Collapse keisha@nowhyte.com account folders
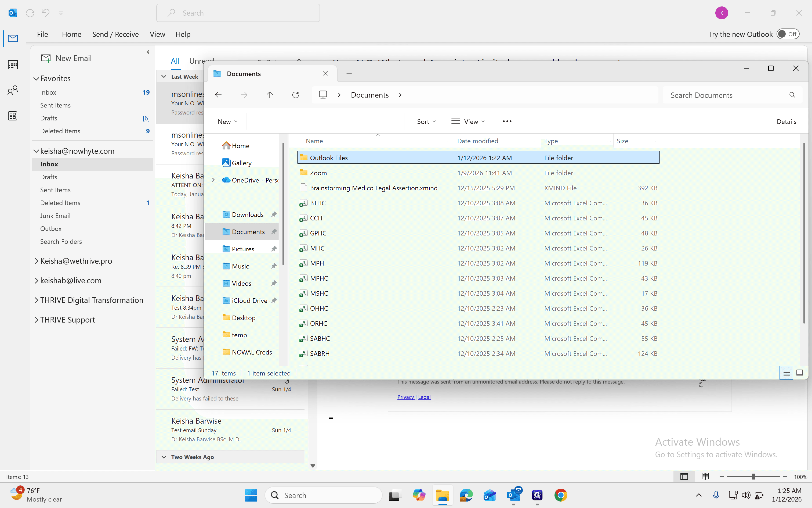Screen dimensions: 812x508 (36, 151)
